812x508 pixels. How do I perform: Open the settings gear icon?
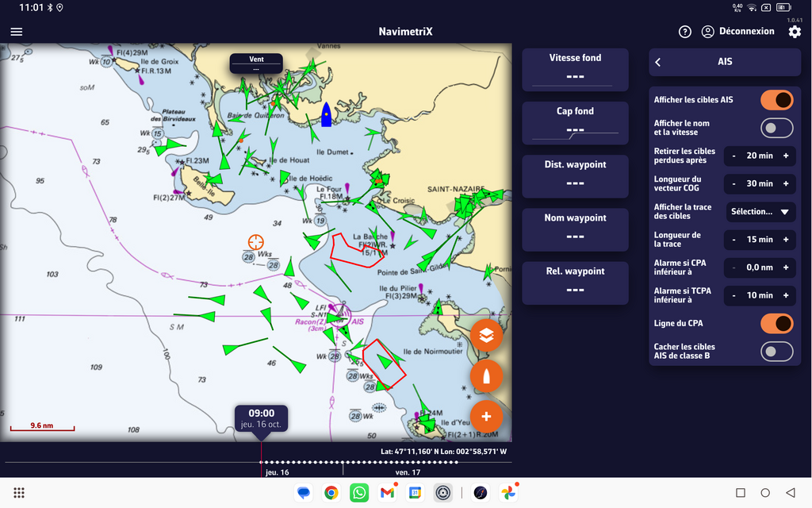click(795, 32)
